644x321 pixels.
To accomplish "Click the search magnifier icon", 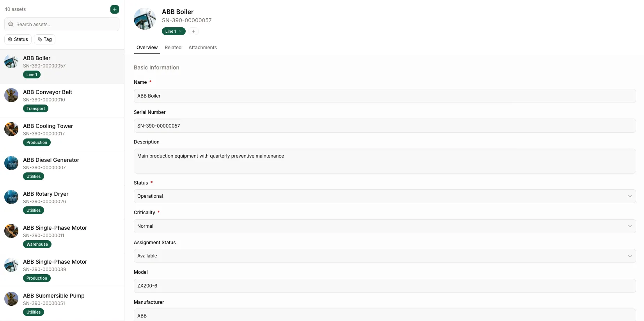I will pos(11,24).
